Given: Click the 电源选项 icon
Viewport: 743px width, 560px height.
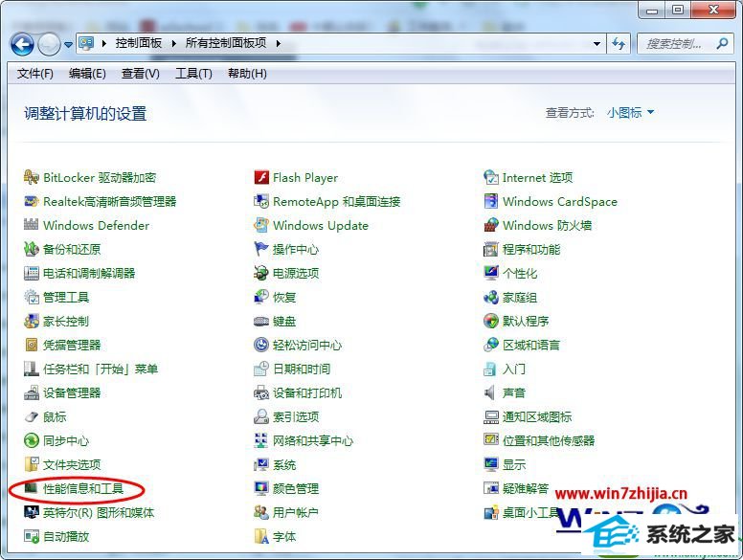Looking at the screenshot, I should coord(261,273).
